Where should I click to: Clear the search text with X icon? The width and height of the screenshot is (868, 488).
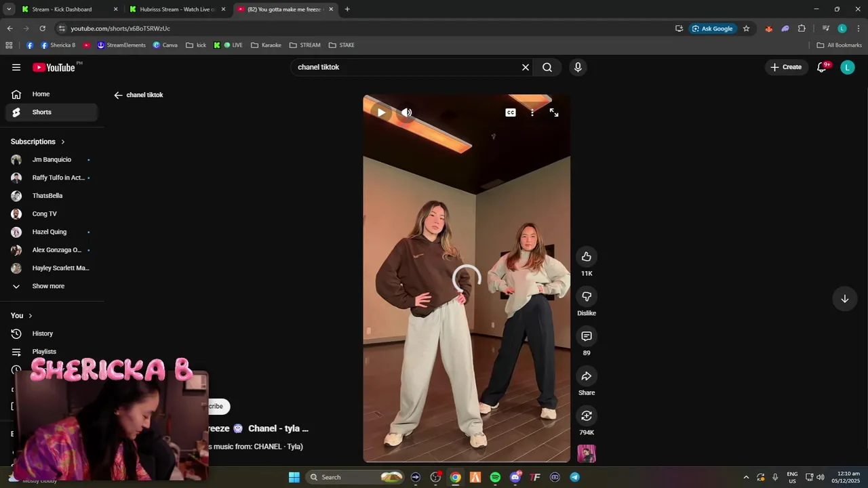(525, 67)
